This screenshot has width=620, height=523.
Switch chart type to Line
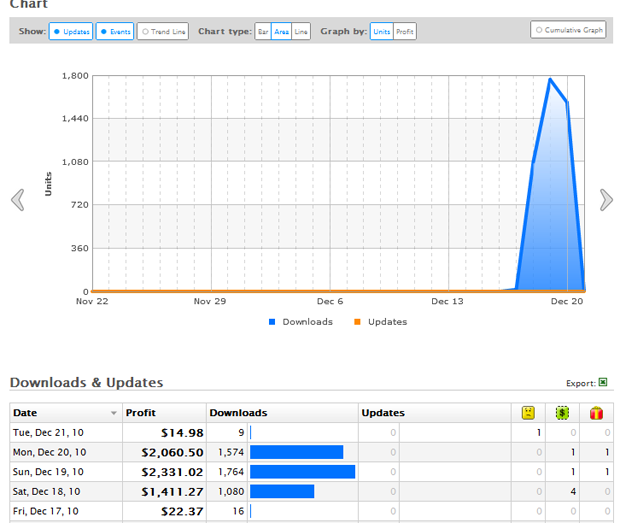[x=301, y=32]
